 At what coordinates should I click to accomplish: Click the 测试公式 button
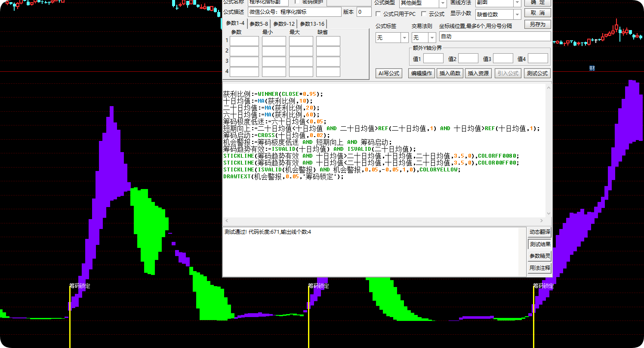tap(537, 73)
